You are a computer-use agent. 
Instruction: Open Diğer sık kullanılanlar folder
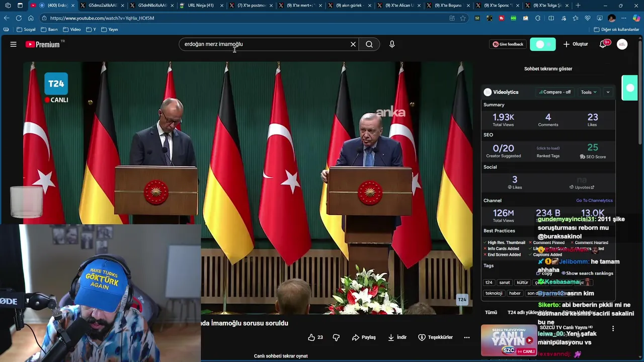616,30
